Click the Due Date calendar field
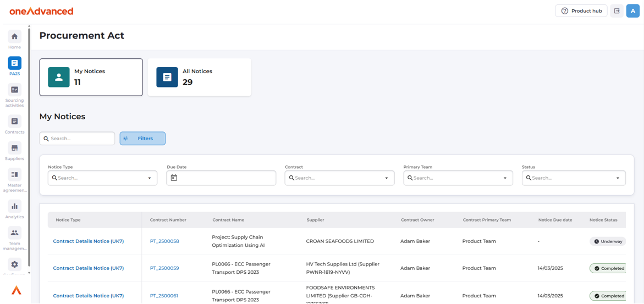The width and height of the screenshot is (644, 304). 221,178
